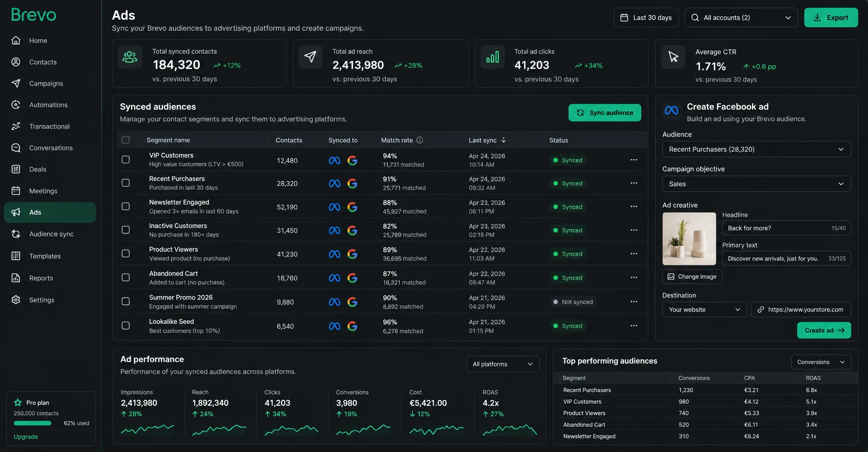Click the Upgrade link
Screen dimensions: 868x452
26,437
